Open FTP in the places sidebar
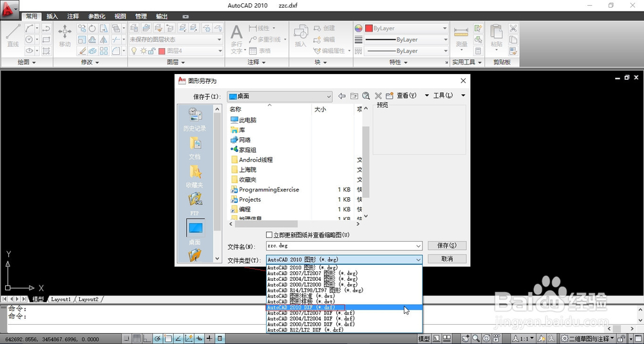The image size is (644, 344). point(194,205)
